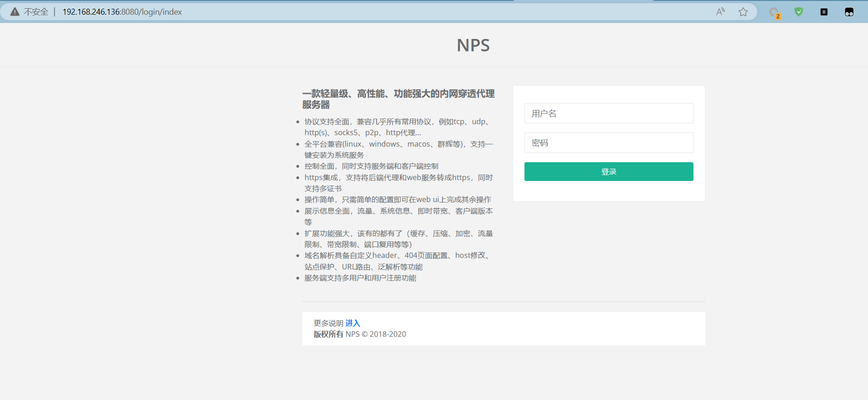Click the 不安全 security label
The image size is (868, 400).
(x=36, y=12)
